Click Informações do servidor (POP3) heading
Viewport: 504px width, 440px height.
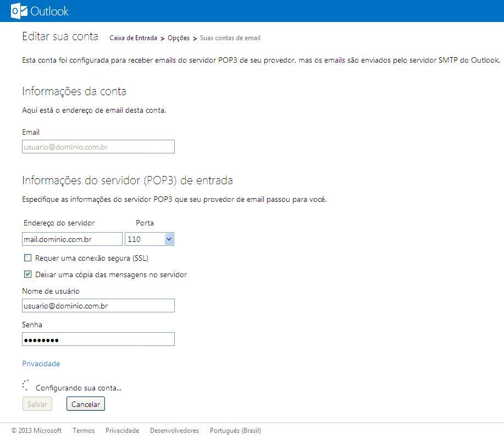(128, 180)
